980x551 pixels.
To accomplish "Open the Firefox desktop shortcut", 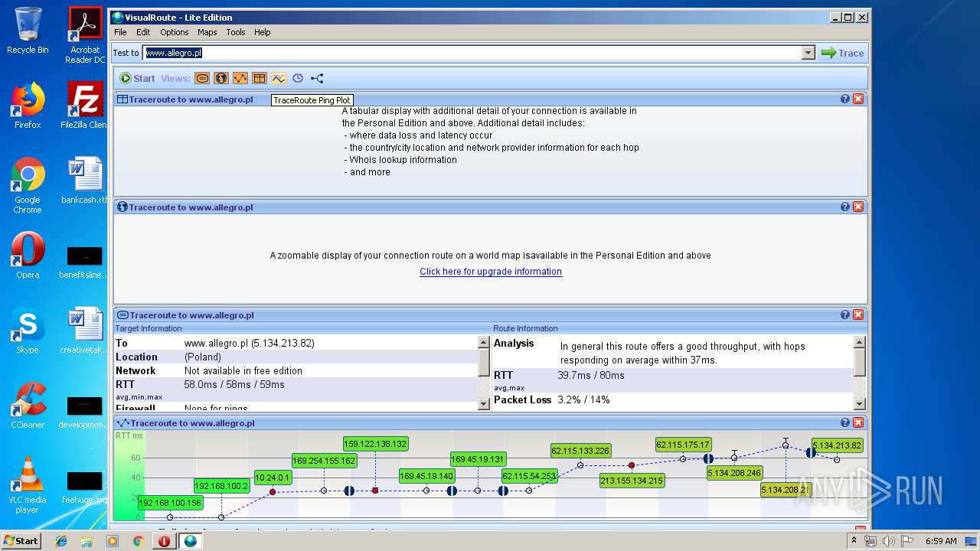I will [28, 106].
